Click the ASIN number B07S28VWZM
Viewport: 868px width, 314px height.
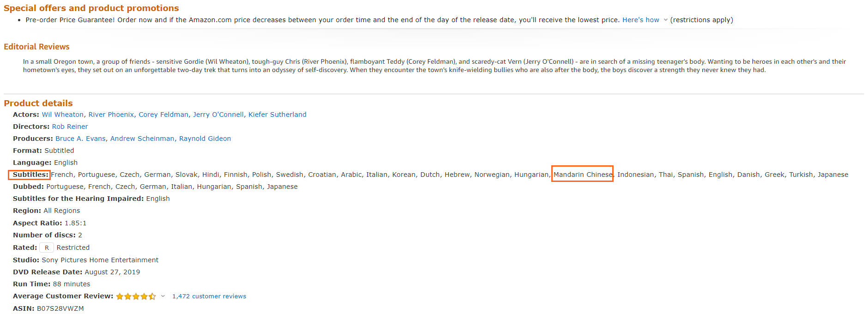(60, 308)
